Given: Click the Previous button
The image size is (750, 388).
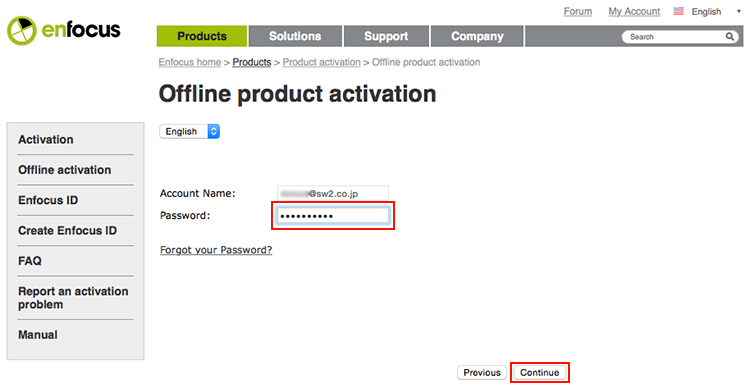Looking at the screenshot, I should point(482,372).
